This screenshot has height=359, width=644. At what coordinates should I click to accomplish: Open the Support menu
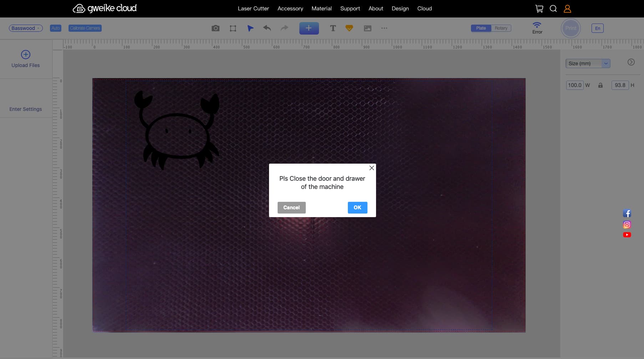click(350, 9)
